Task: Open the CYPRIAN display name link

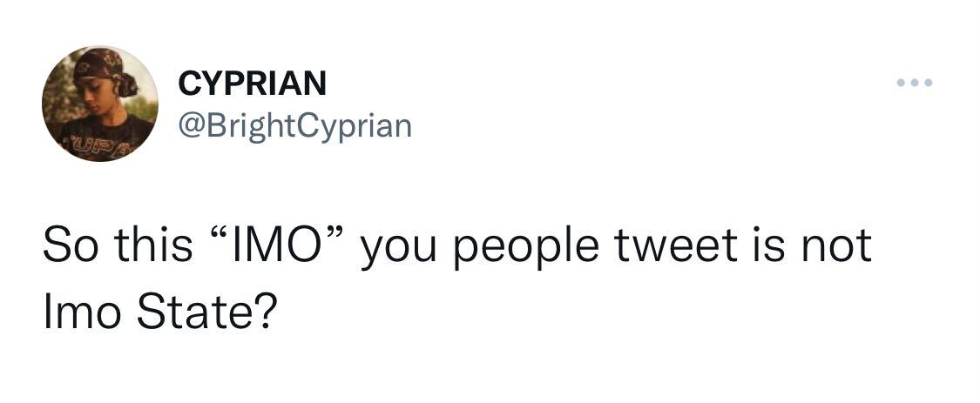Action: 253,84
